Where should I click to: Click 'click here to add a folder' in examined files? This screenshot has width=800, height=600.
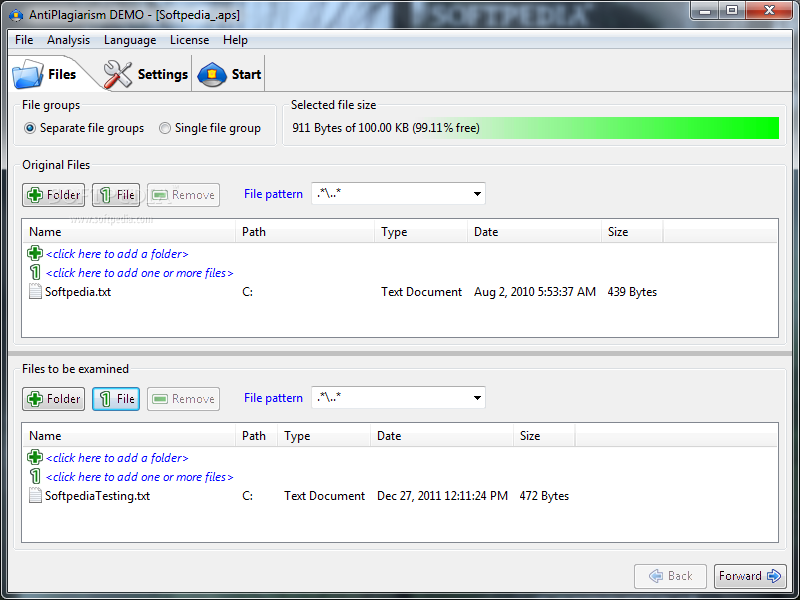[117, 458]
